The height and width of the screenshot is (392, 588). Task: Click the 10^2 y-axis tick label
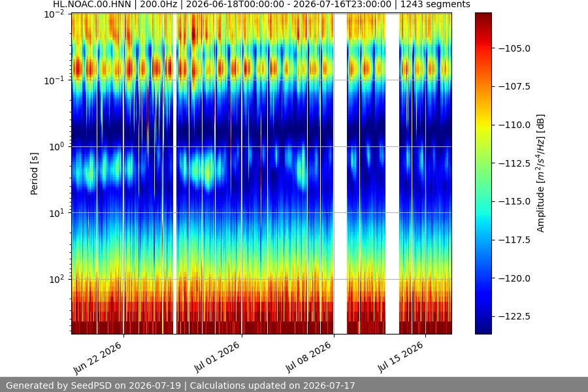pos(57,280)
